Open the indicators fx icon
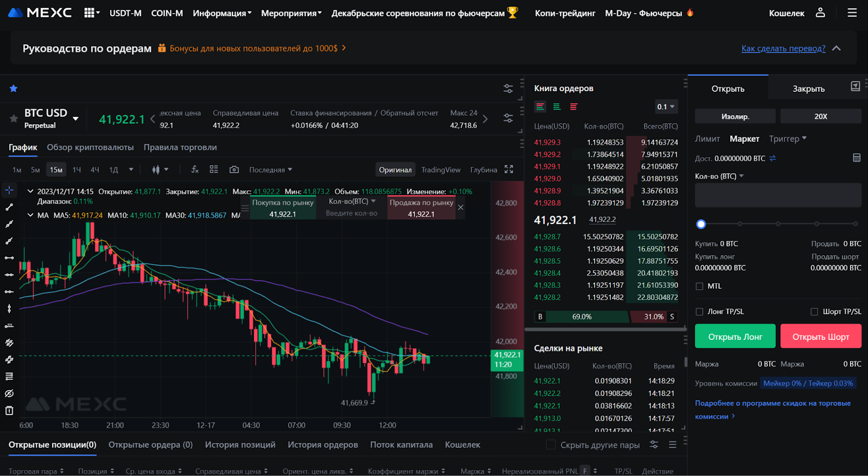 (x=195, y=169)
